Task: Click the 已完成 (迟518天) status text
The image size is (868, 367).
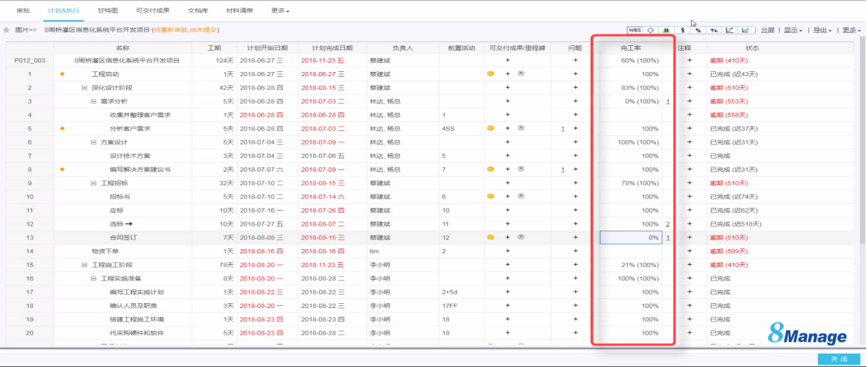Action: [736, 224]
